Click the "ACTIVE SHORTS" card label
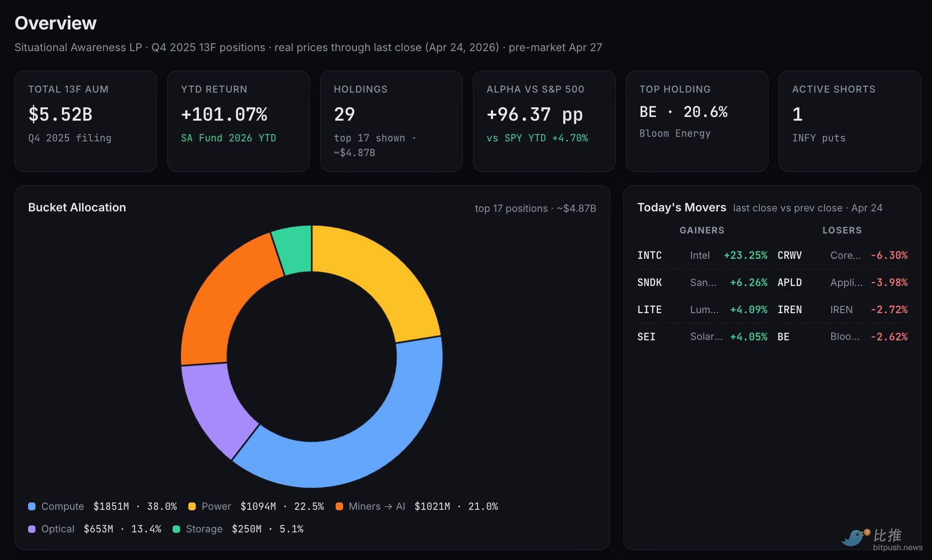Image resolution: width=932 pixels, height=560 pixels. [x=834, y=89]
